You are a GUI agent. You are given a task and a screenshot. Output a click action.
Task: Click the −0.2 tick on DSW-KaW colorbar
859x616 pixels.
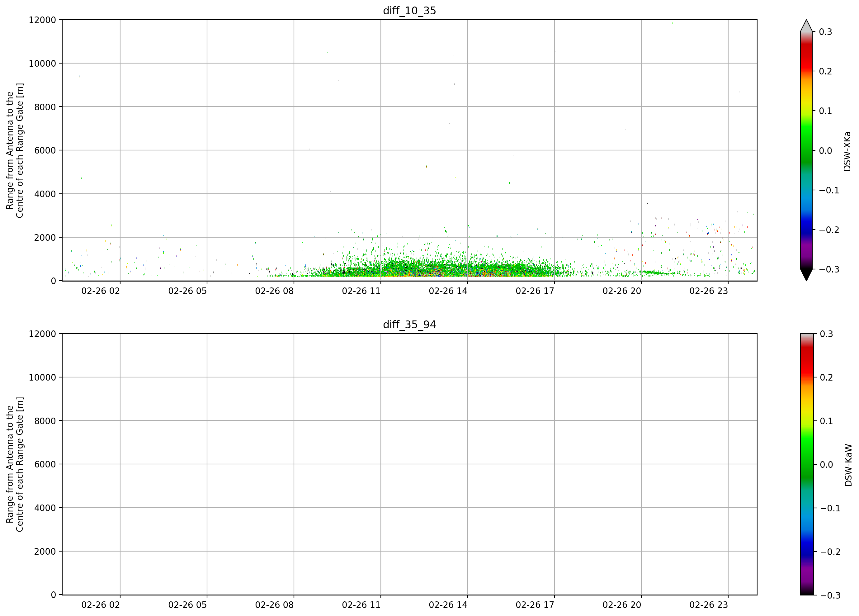point(830,552)
